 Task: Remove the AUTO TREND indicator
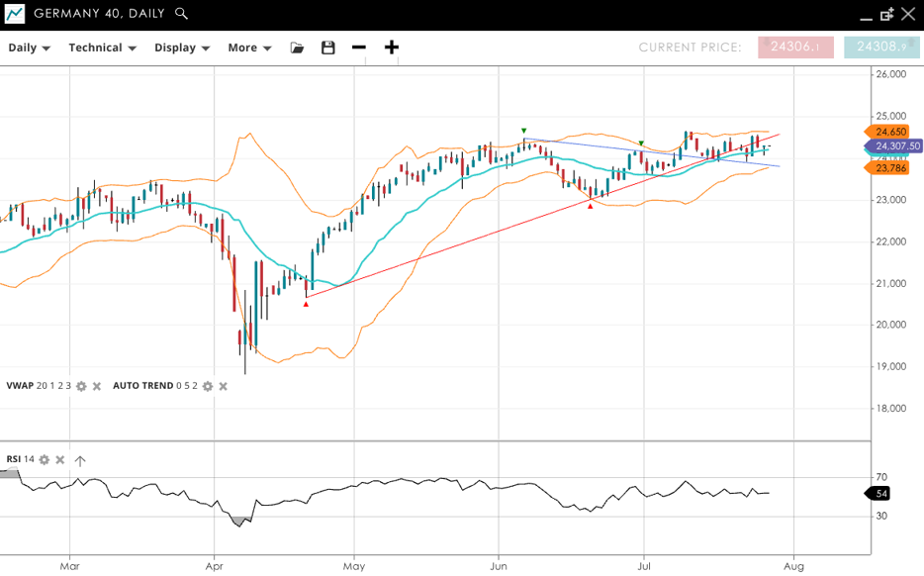(x=224, y=386)
